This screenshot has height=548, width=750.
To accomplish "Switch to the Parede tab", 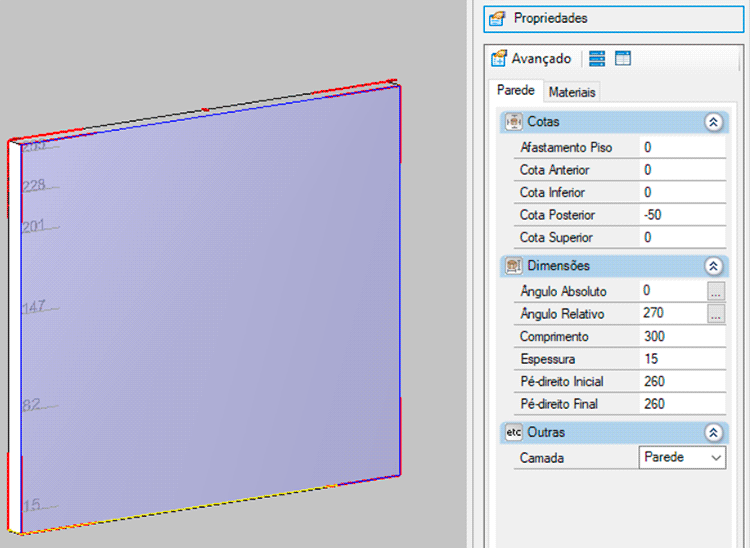I will pyautogui.click(x=516, y=91).
